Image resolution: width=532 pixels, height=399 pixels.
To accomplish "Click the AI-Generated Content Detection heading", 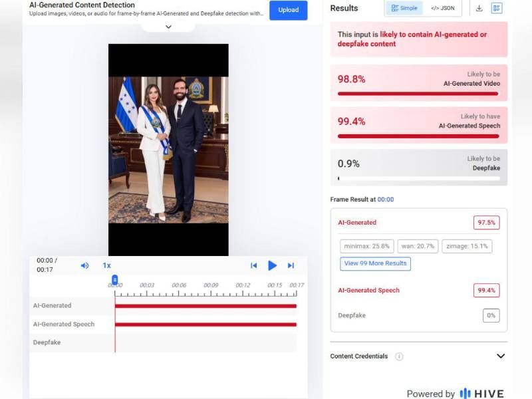I will pos(82,5).
